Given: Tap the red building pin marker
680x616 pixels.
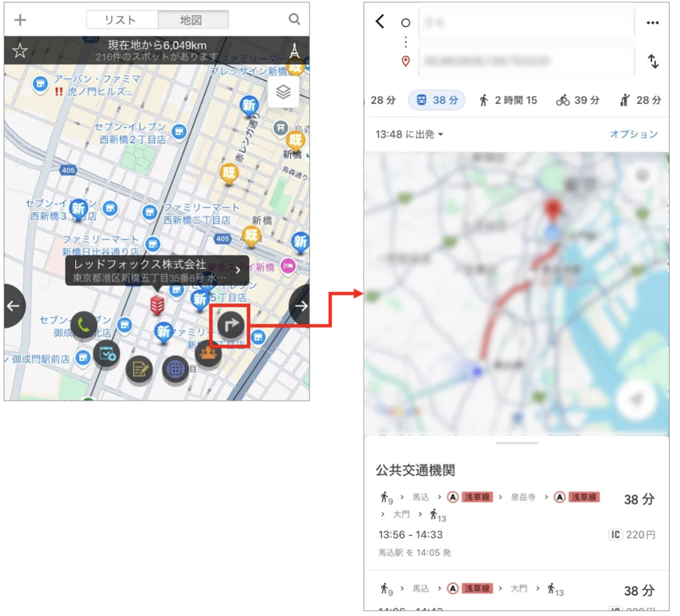Looking at the screenshot, I should [157, 305].
